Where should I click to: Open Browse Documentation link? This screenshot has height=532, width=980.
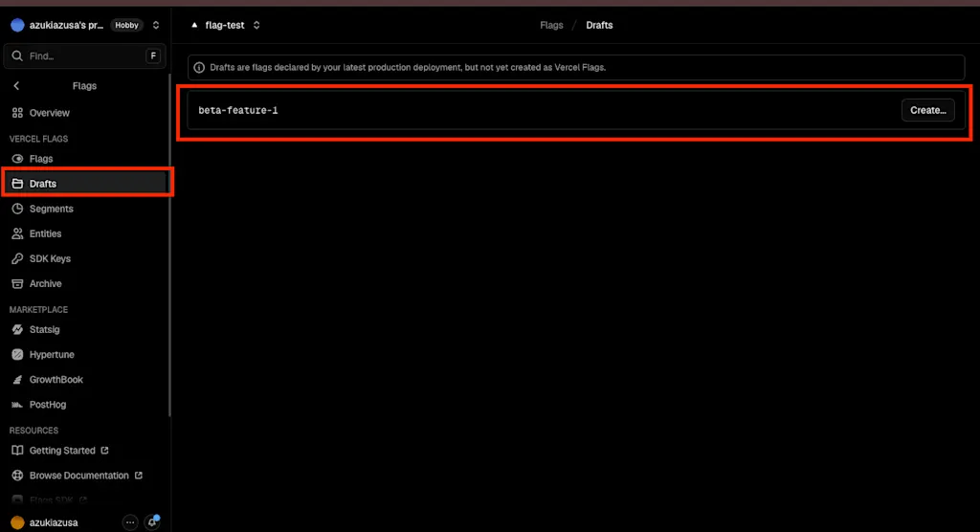pyautogui.click(x=84, y=476)
